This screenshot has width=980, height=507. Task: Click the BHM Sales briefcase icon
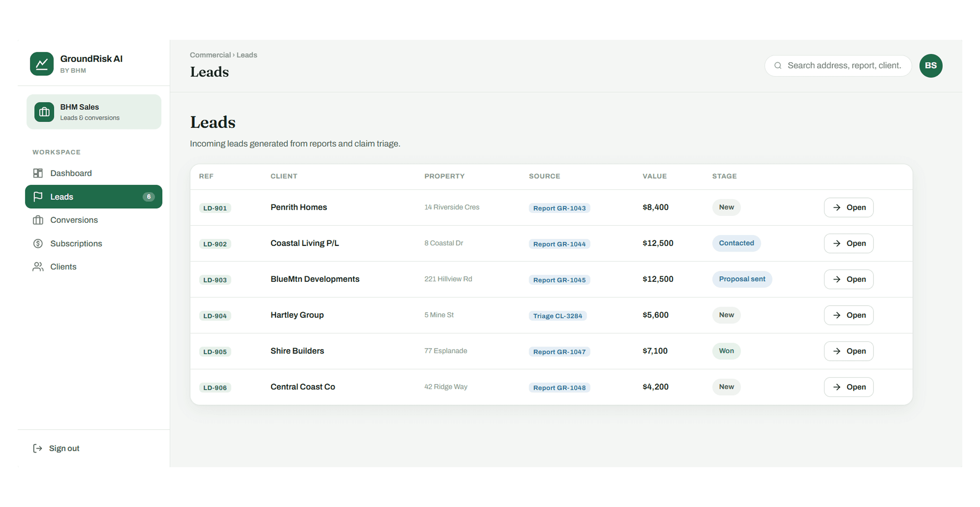tap(44, 112)
